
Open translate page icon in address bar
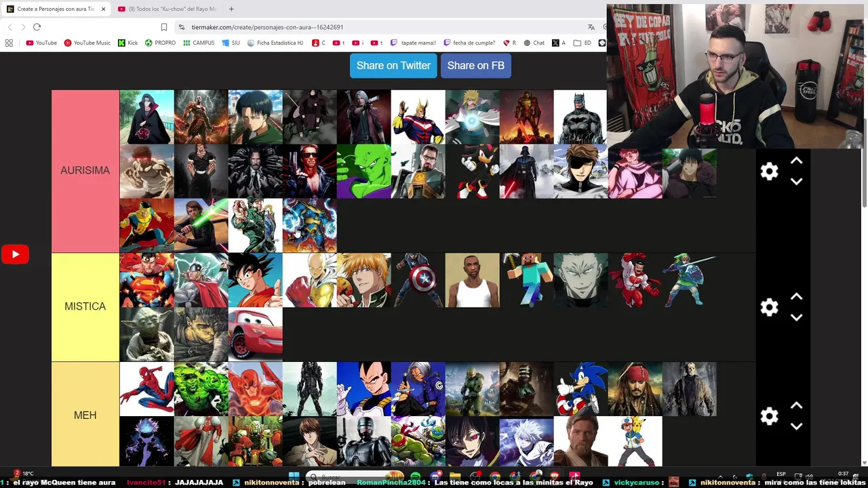click(591, 27)
